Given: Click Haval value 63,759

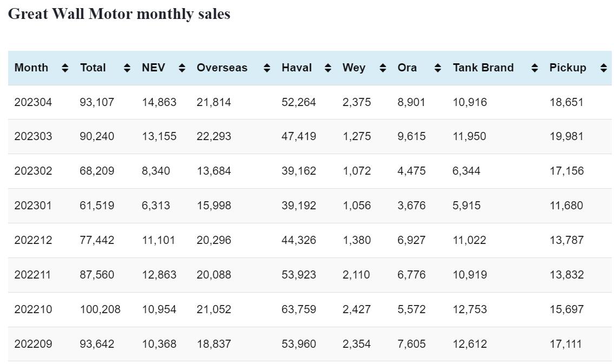Looking at the screenshot, I should tap(299, 309).
